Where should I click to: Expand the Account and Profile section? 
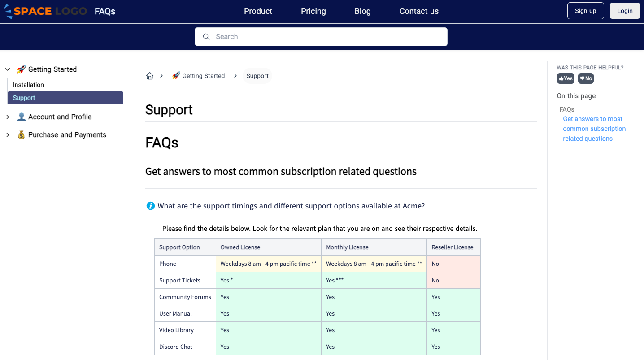tap(7, 117)
